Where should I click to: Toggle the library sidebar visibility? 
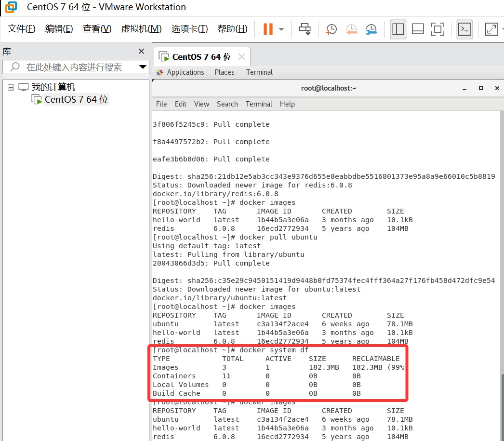click(398, 29)
